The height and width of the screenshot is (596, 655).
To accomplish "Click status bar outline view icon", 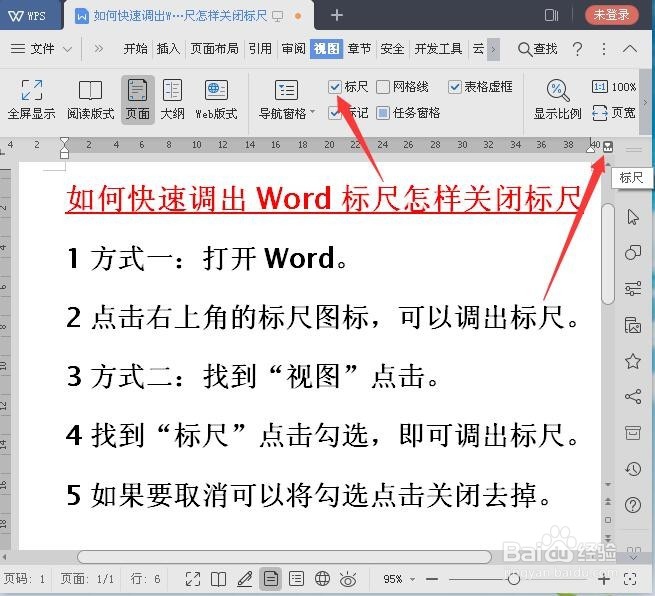I will (296, 579).
